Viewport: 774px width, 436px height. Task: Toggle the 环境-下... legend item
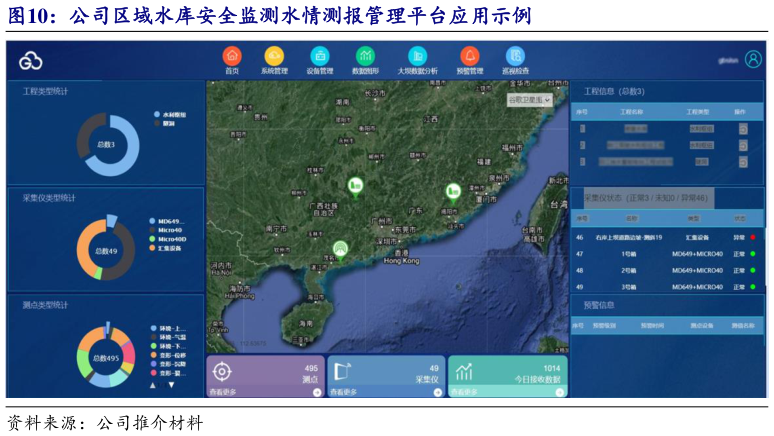(x=168, y=346)
